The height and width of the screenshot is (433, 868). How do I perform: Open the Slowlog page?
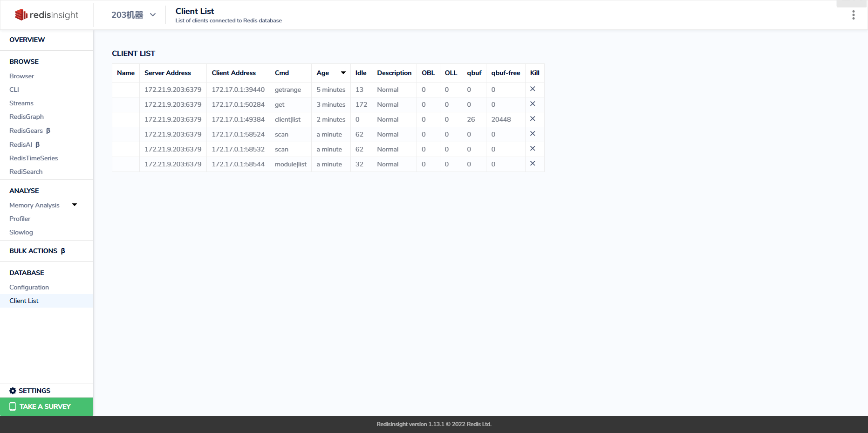(x=21, y=232)
